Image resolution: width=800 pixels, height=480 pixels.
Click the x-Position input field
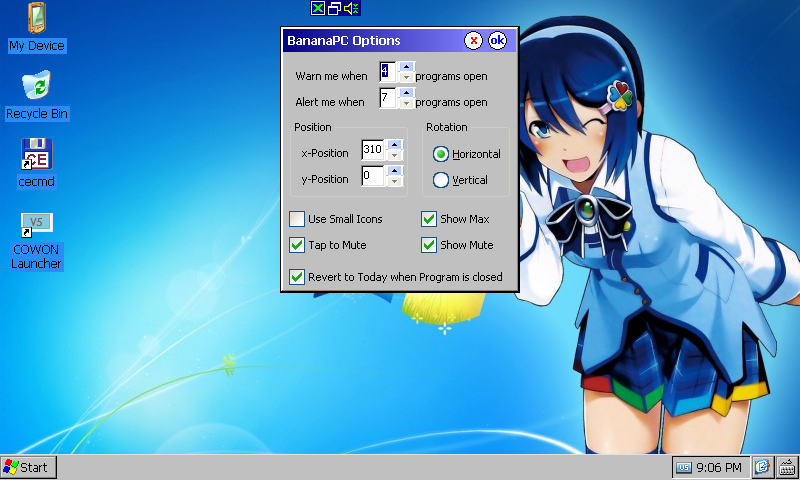pyautogui.click(x=372, y=150)
